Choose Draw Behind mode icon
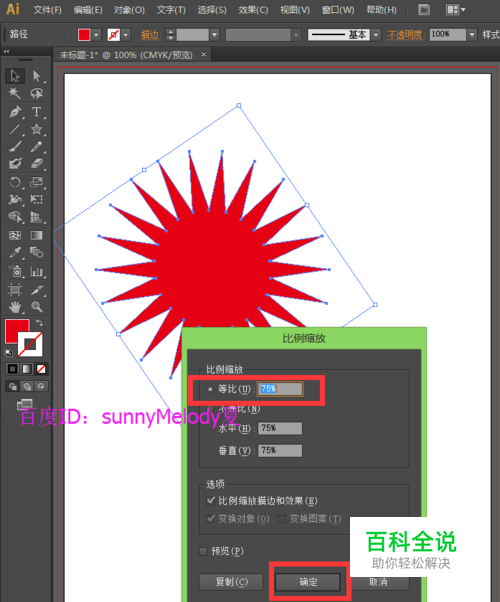Viewport: 500px width, 602px height. (x=27, y=386)
